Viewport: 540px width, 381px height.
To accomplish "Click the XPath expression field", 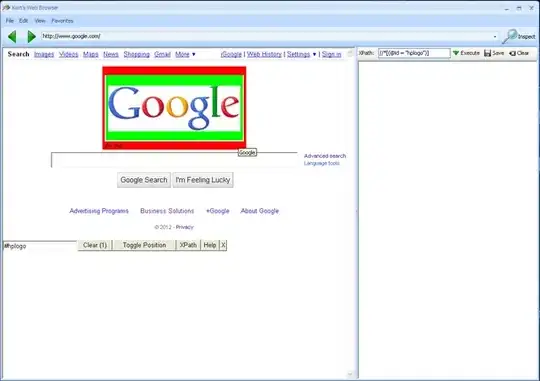I will (x=414, y=53).
